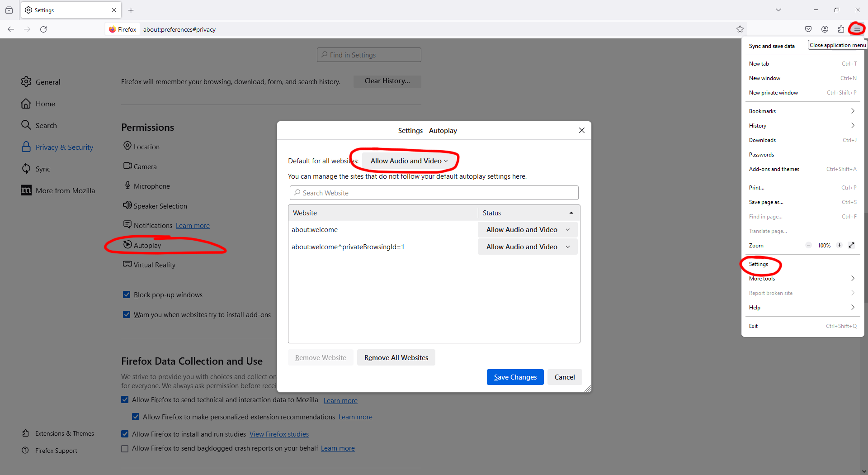Open the Extensions puzzle icon
Screen dimensions: 868x475
coord(841,29)
